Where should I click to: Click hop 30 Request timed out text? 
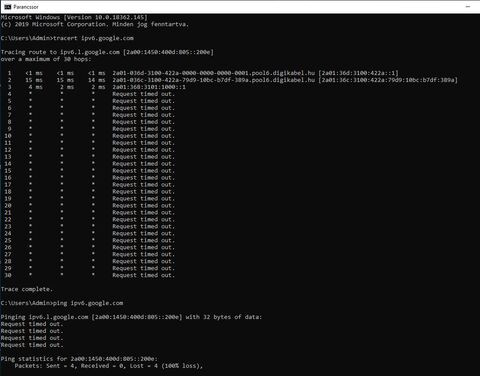pyautogui.click(x=143, y=275)
